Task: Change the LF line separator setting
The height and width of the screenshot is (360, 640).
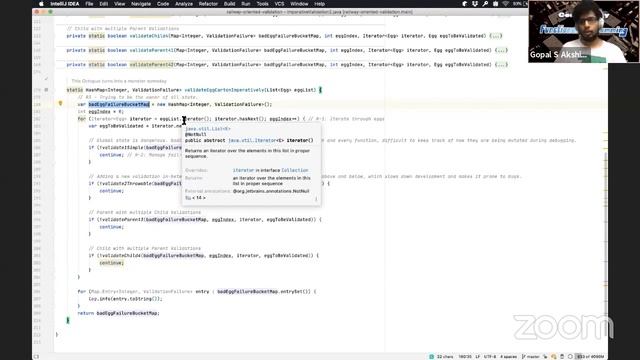Action: (478, 357)
